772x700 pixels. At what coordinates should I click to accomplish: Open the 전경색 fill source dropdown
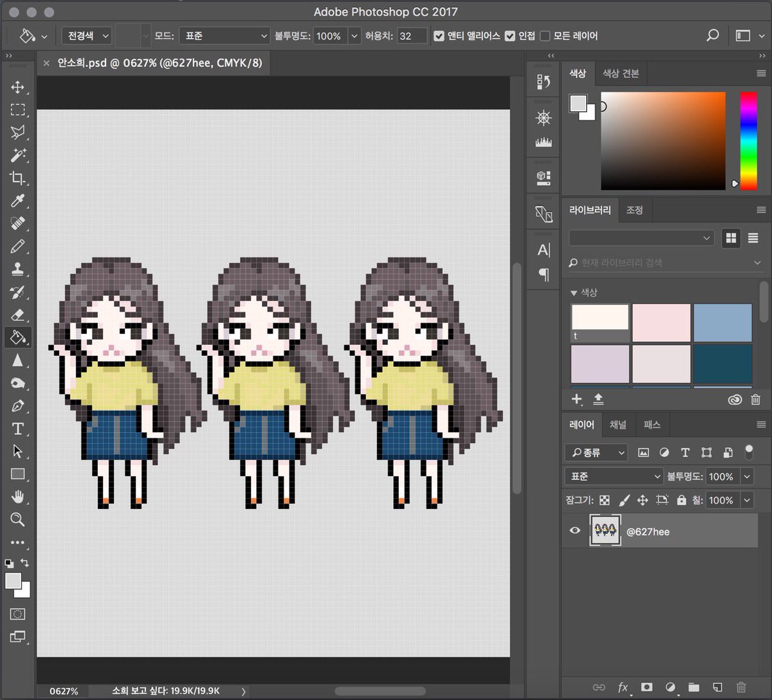click(x=87, y=36)
